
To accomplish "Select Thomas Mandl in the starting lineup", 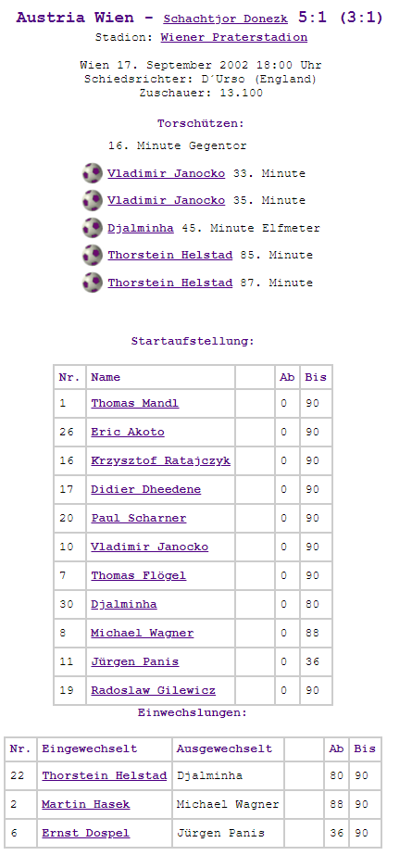I will [x=135, y=403].
